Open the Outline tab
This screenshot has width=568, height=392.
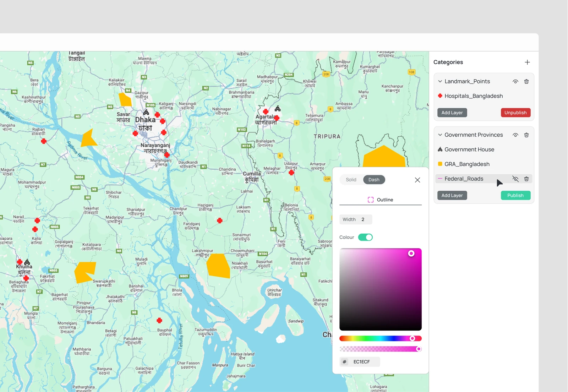pos(381,200)
